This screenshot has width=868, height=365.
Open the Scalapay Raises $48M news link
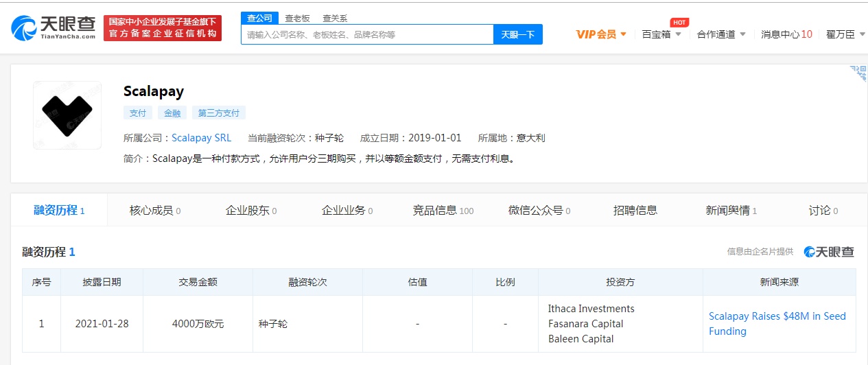(777, 324)
